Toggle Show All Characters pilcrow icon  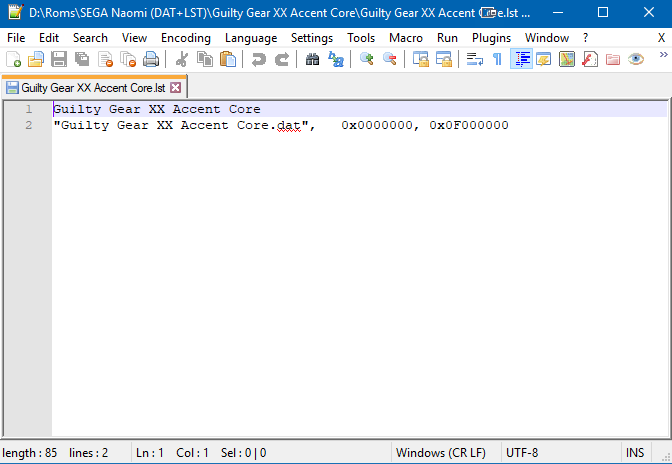(498, 59)
